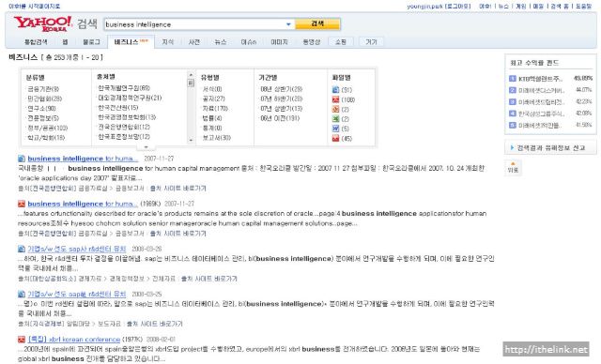Click rank 5 badge in fund list
This screenshot has height=364, width=601.
(513, 125)
